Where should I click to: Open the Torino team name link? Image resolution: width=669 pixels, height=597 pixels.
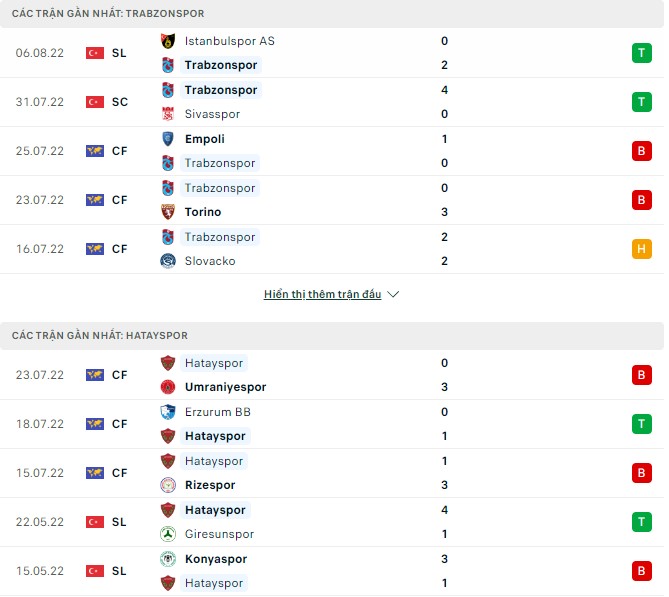coord(203,212)
